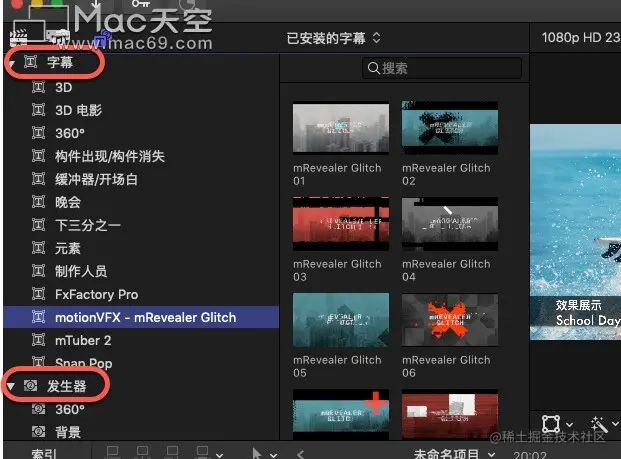Screen dimensions: 621x459
Task: Select the 元素 category
Action: (x=141, y=248)
